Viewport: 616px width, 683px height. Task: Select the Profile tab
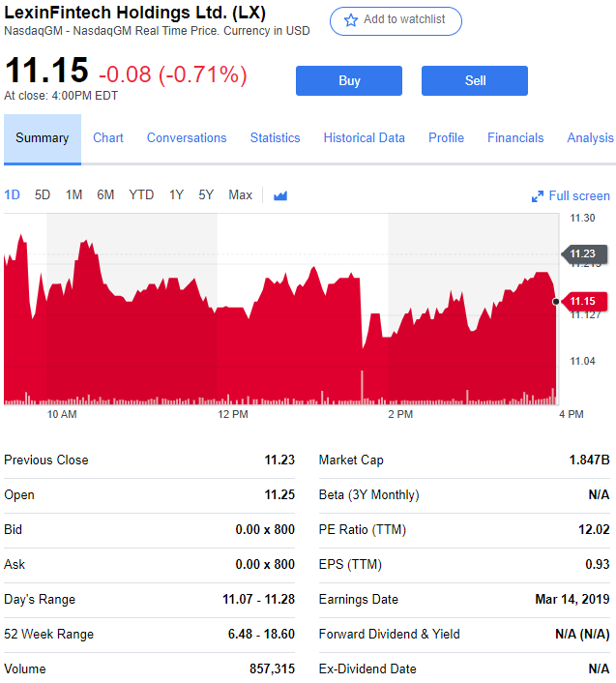click(446, 138)
